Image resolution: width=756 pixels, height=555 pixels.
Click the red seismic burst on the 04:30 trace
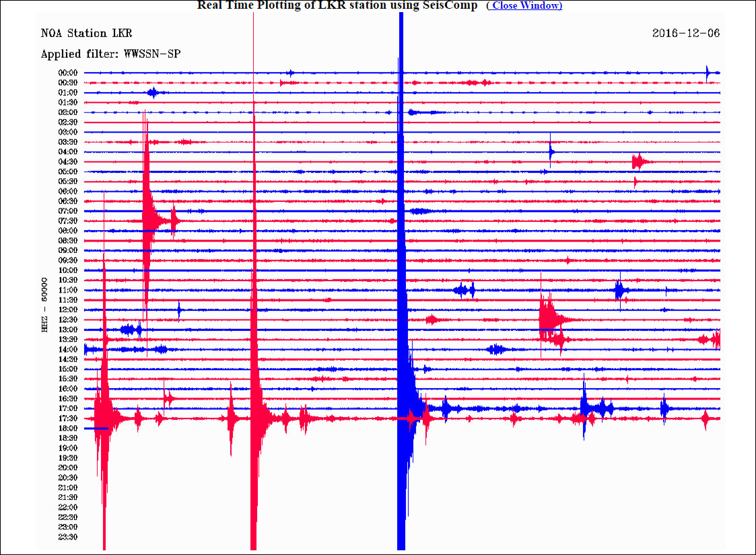(x=639, y=161)
